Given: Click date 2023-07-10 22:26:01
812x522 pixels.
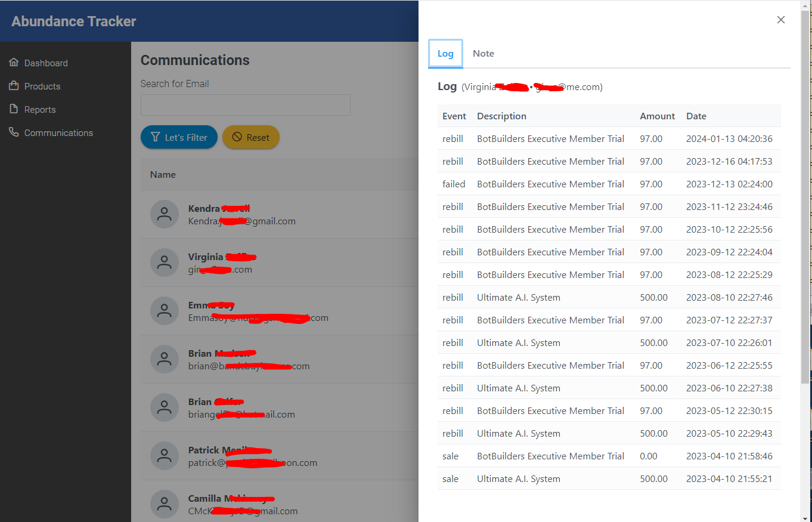Looking at the screenshot, I should tap(729, 343).
